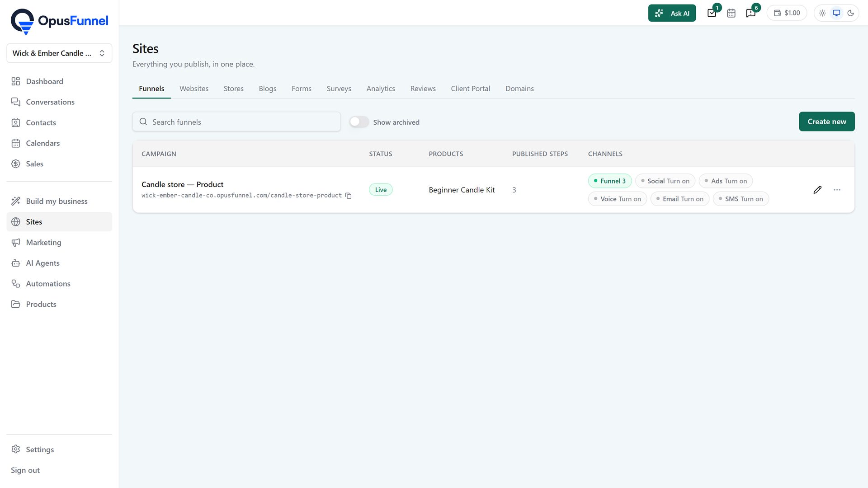868x488 pixels.
Task: Switch to the Reviews tab
Action: (423, 89)
